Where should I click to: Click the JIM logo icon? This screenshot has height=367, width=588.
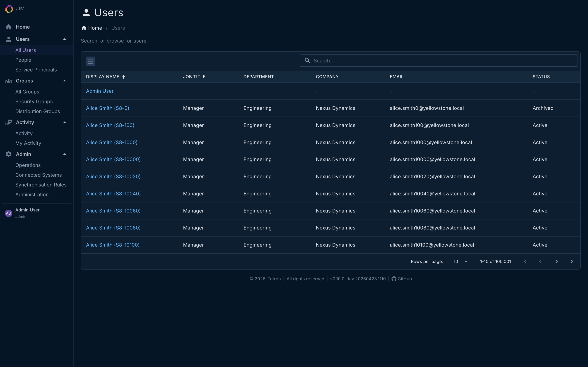tap(9, 9)
